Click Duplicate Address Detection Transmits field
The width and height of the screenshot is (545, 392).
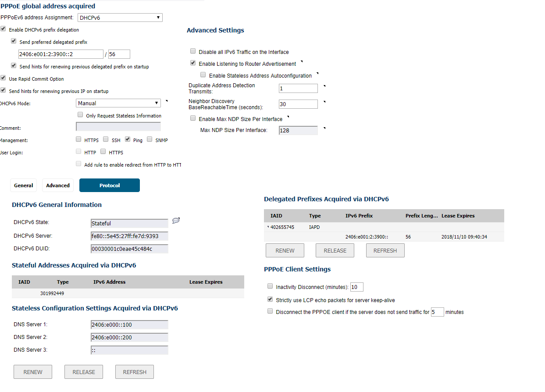click(298, 89)
